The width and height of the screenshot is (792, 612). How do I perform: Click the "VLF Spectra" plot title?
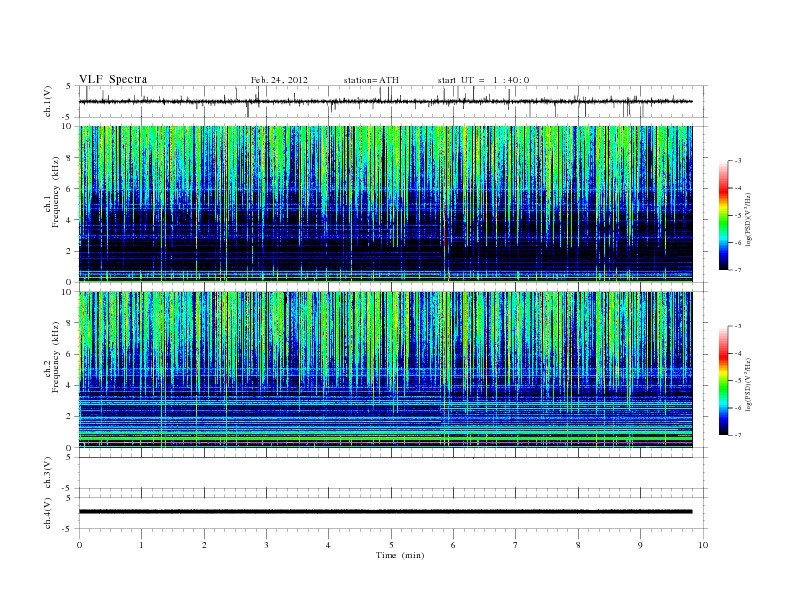(x=113, y=79)
